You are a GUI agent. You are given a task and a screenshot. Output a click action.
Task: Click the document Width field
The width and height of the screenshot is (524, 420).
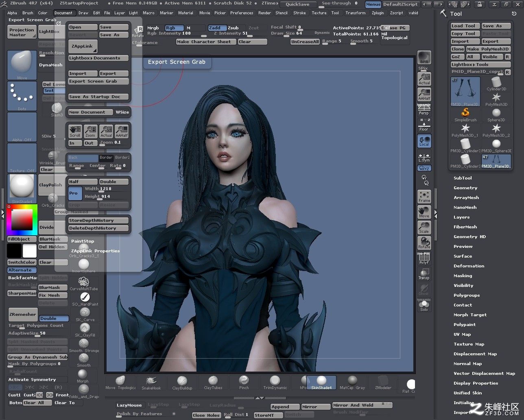(106, 189)
